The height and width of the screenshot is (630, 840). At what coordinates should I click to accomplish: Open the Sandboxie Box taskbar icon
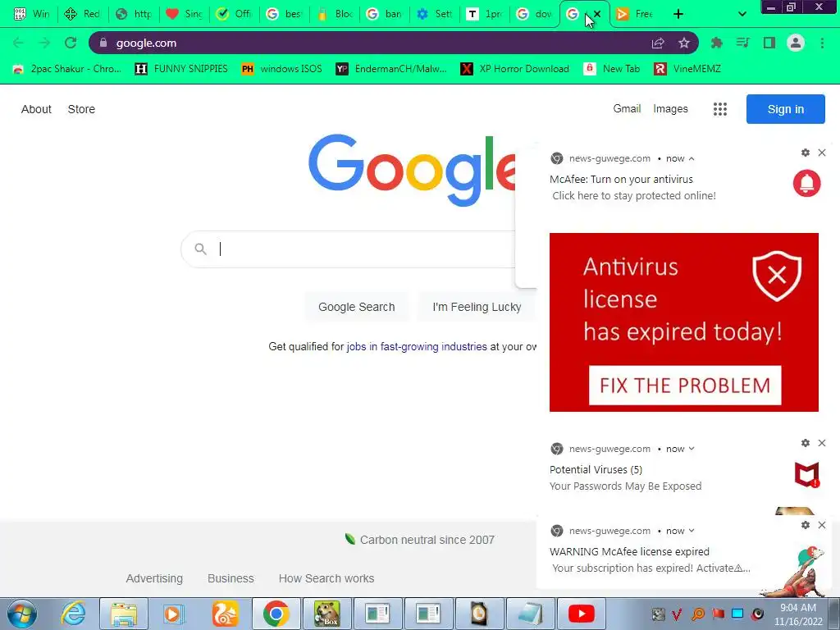(326, 614)
